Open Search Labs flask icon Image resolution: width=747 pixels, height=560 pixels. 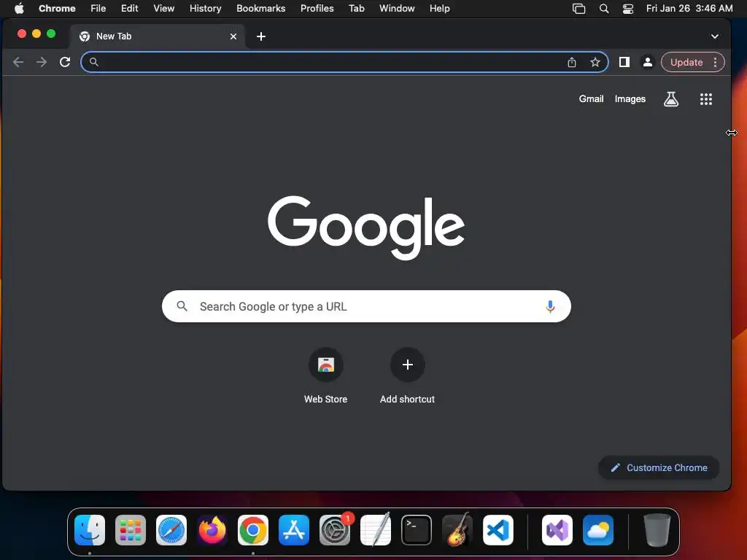coord(671,99)
